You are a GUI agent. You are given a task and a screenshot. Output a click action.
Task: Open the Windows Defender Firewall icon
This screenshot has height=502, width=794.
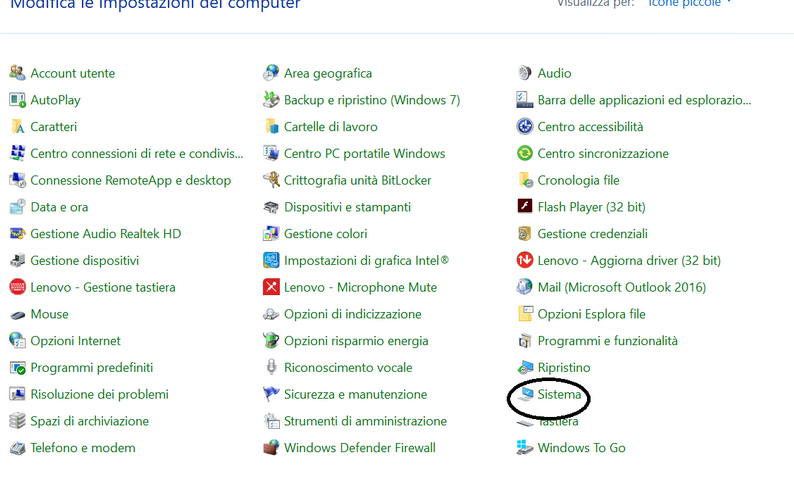click(271, 448)
